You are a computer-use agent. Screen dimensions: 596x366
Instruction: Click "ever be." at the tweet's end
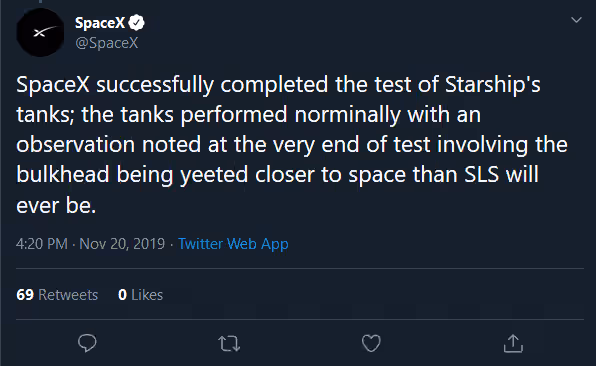(x=56, y=206)
